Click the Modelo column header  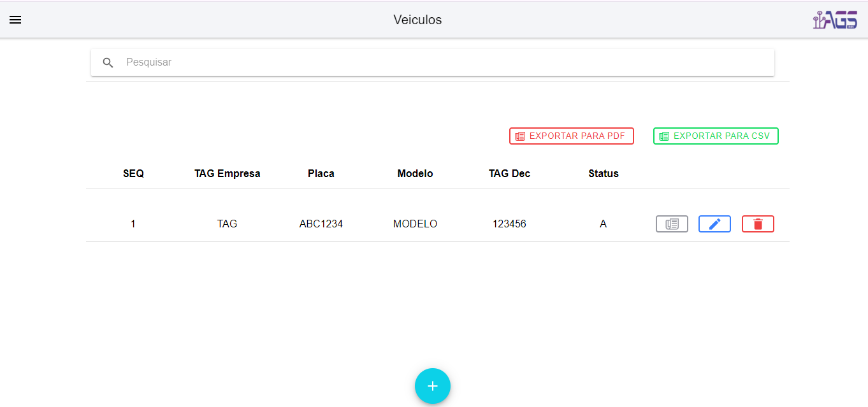coord(415,173)
